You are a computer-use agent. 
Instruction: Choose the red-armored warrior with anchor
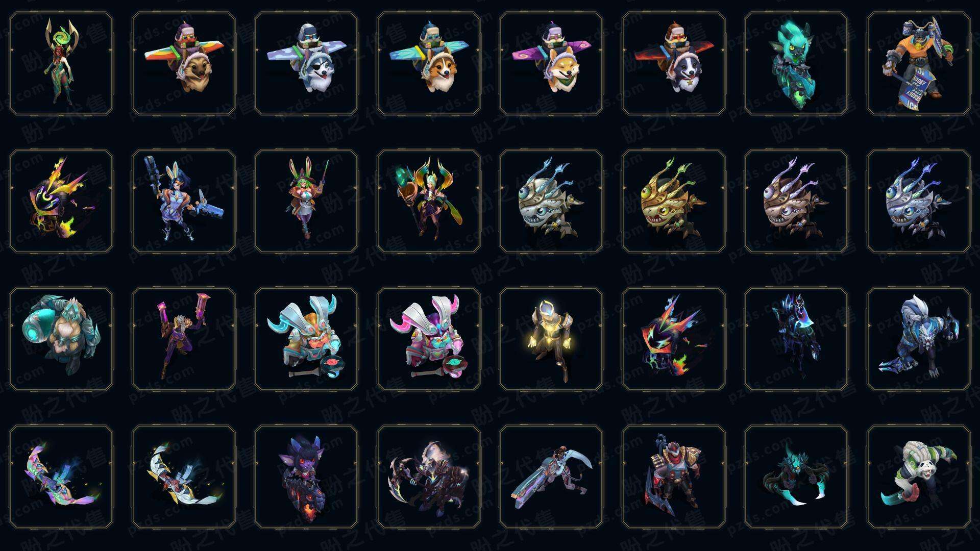674,477
